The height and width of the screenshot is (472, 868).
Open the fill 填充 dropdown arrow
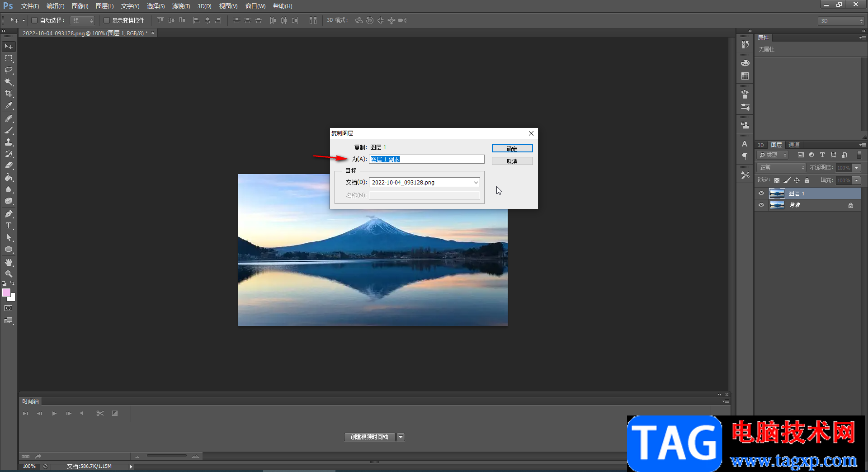(857, 180)
